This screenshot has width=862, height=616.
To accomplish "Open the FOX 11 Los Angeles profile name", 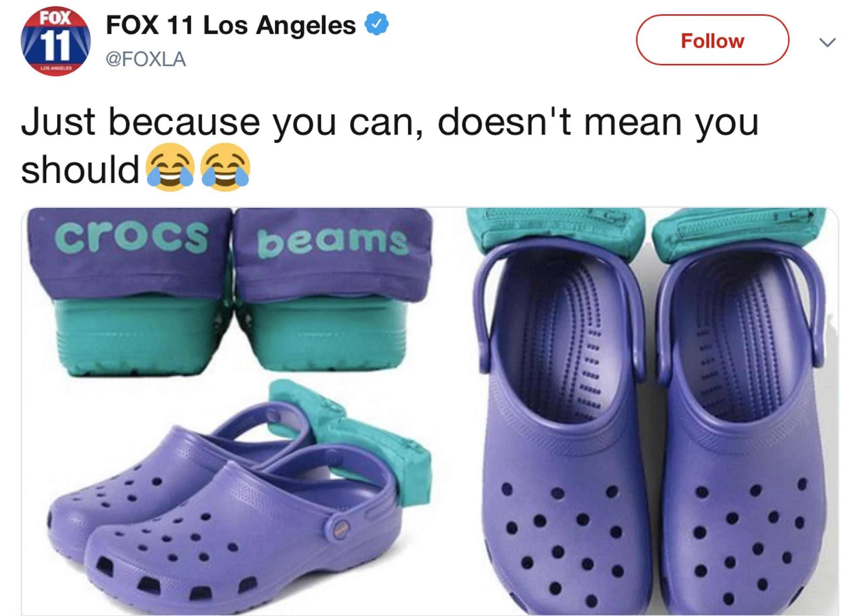I will click(231, 25).
